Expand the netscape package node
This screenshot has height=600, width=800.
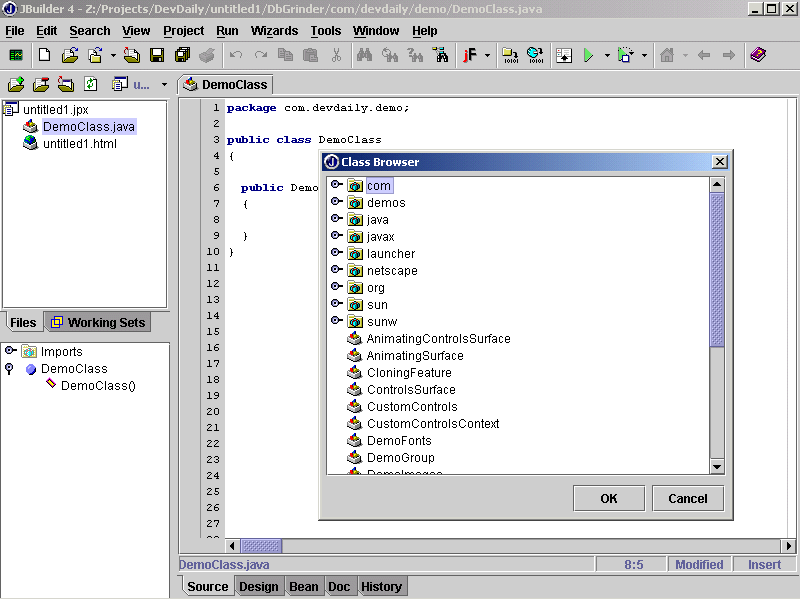tap(336, 269)
